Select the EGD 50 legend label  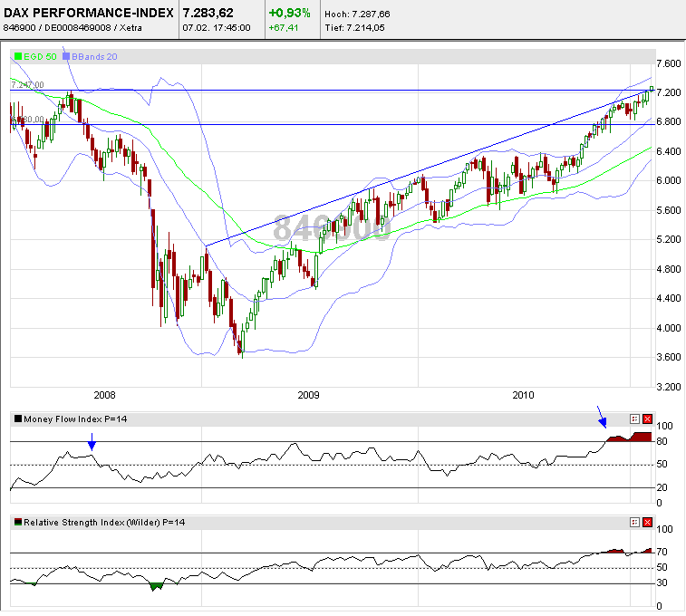(x=40, y=56)
